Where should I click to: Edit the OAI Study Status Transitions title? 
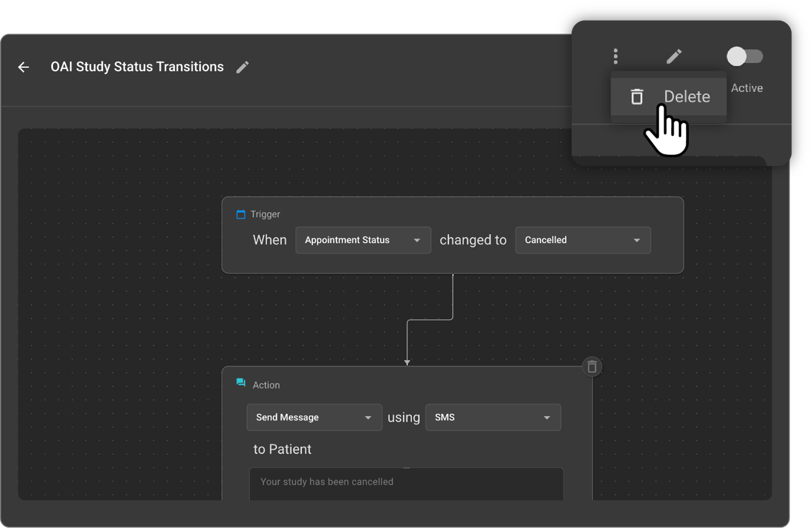tap(242, 67)
